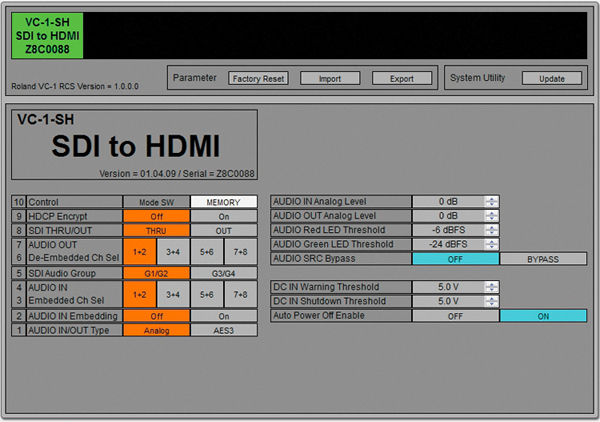Set Auto Power Off Enable to ON
Screen dimensions: 600x422
543,316
